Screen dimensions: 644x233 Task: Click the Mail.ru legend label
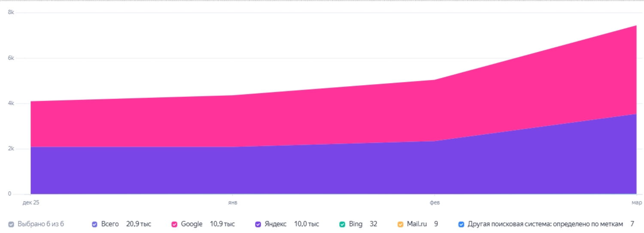(416, 224)
